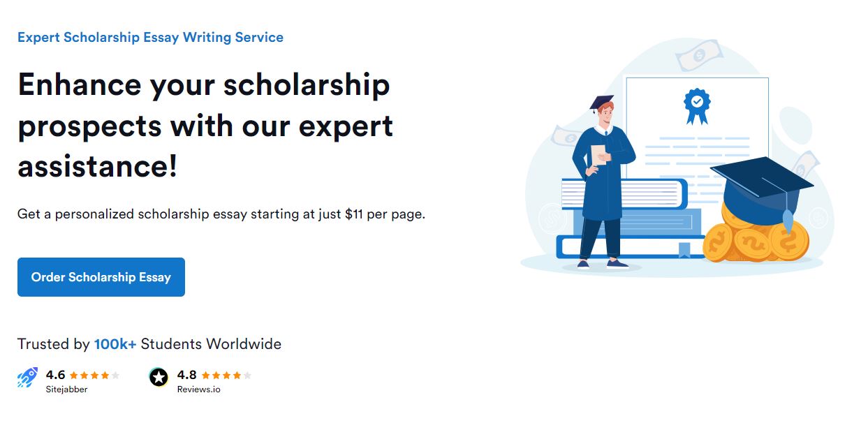Click the blue 100k+ text
868x423 pixels.
(x=115, y=344)
